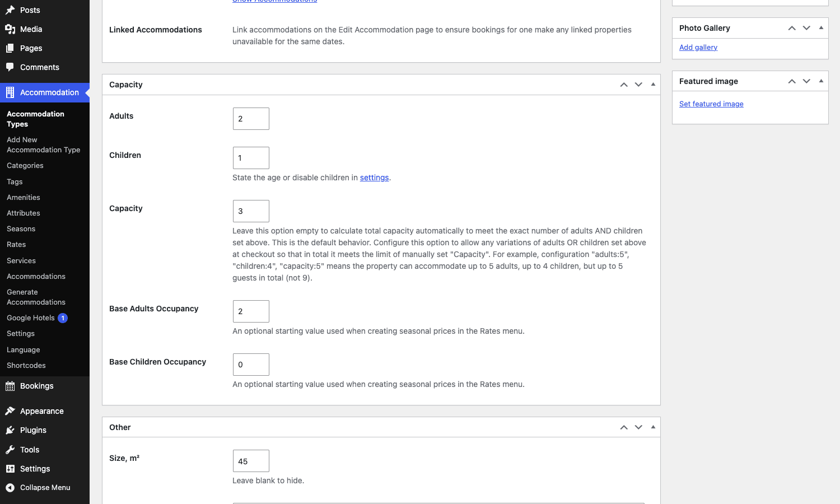
Task: Follow the settings link under Children
Action: [x=374, y=178]
